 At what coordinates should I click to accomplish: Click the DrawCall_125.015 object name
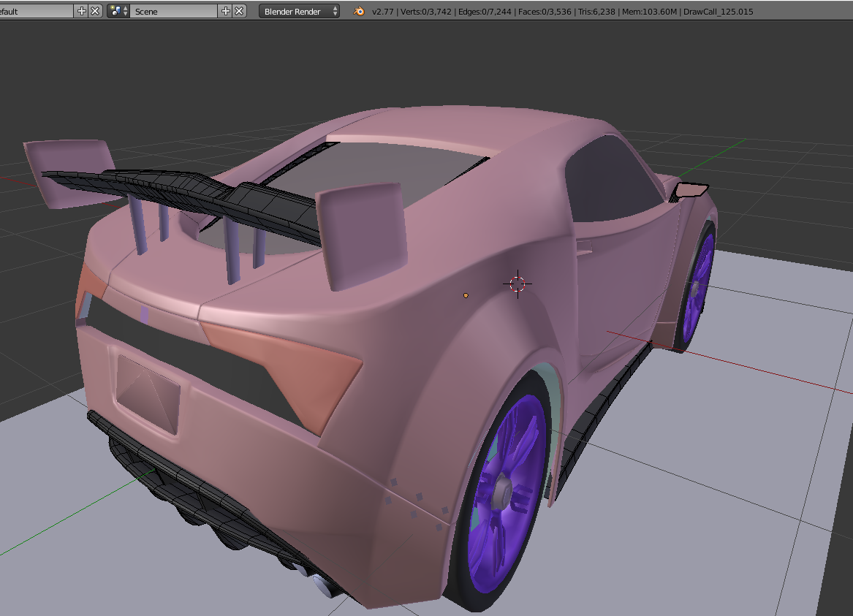pos(718,12)
